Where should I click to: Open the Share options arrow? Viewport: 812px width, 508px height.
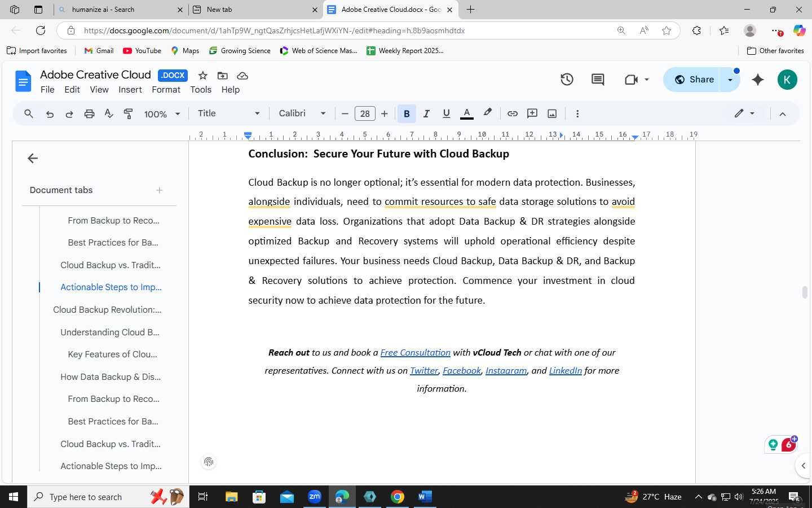coord(730,80)
